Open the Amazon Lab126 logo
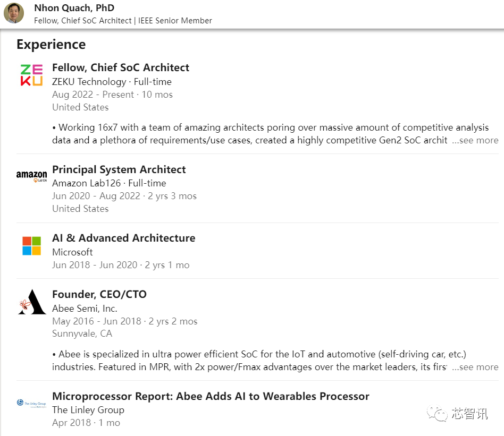504x436 pixels. coord(31,176)
